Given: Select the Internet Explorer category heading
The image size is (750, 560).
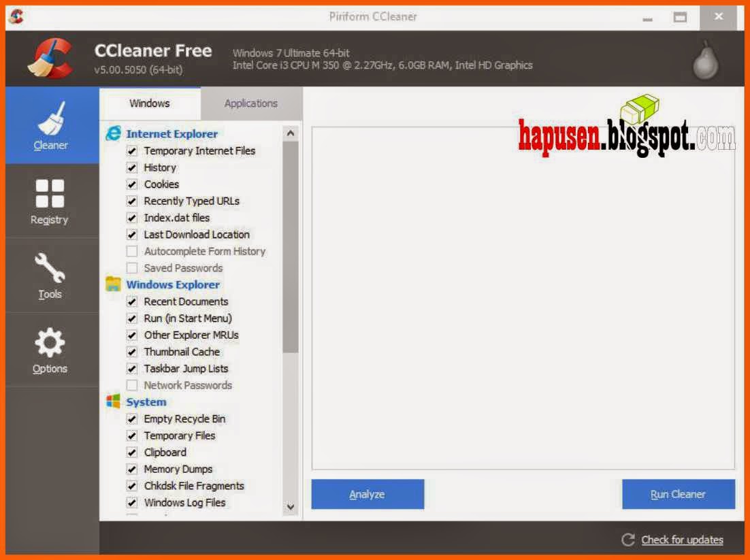Looking at the screenshot, I should coord(172,134).
